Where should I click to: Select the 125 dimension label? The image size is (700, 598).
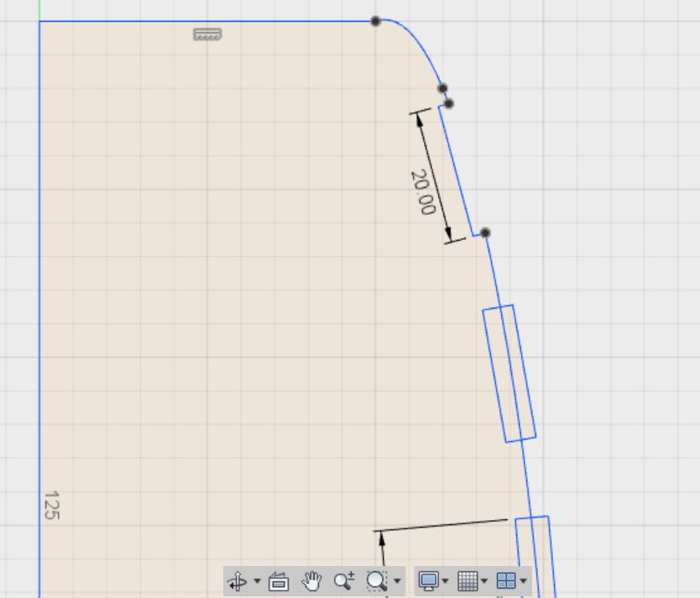(x=52, y=505)
